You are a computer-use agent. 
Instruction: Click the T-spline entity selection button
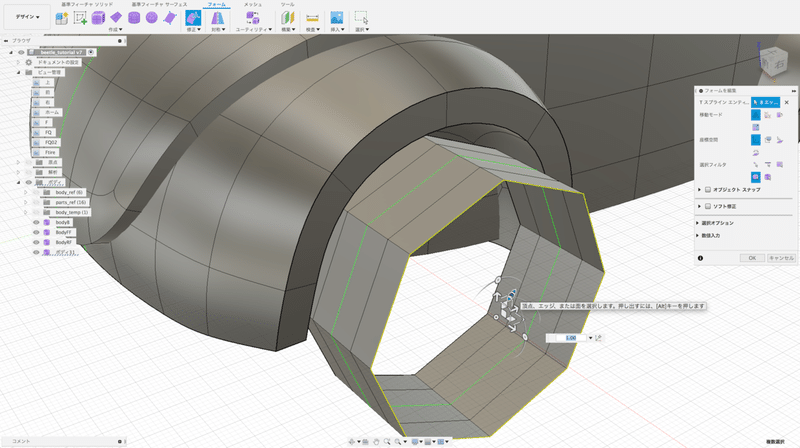765,103
